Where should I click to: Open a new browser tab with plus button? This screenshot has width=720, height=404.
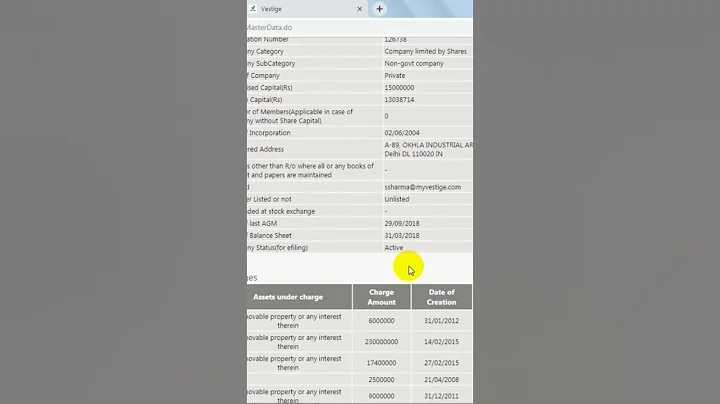click(379, 9)
